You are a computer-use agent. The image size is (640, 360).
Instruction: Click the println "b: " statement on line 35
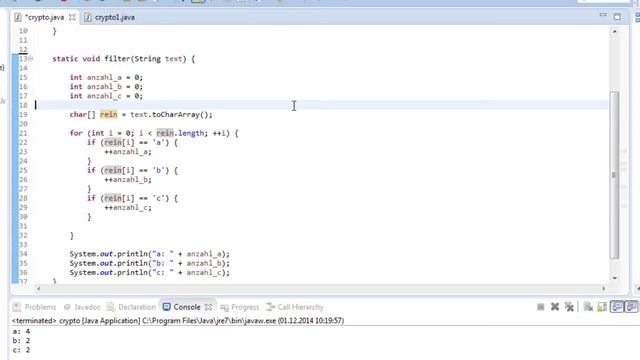150,263
